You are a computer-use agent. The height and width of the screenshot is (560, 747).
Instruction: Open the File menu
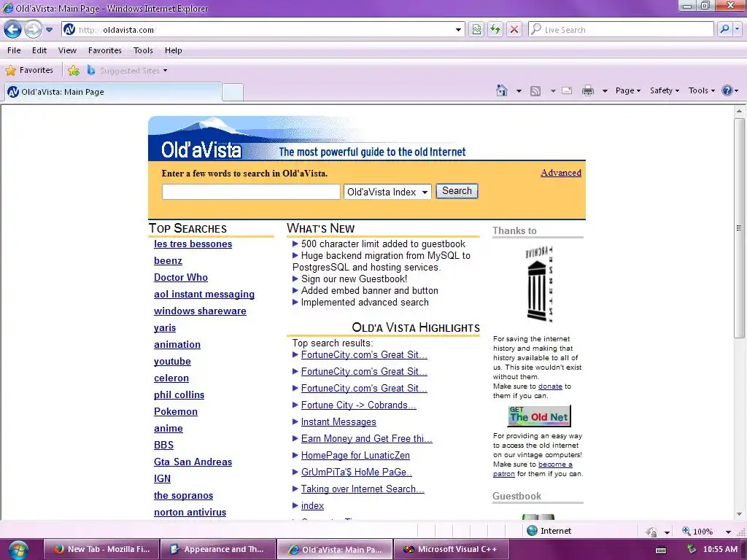pos(14,50)
